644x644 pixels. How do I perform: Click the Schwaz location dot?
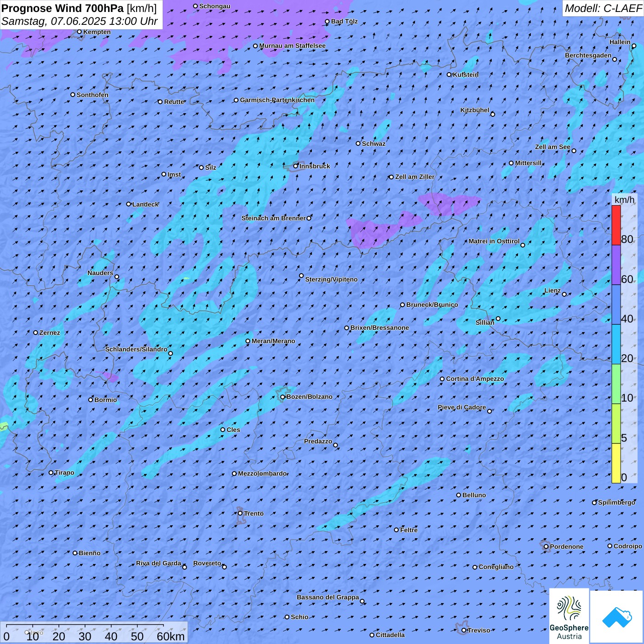pos(358,144)
